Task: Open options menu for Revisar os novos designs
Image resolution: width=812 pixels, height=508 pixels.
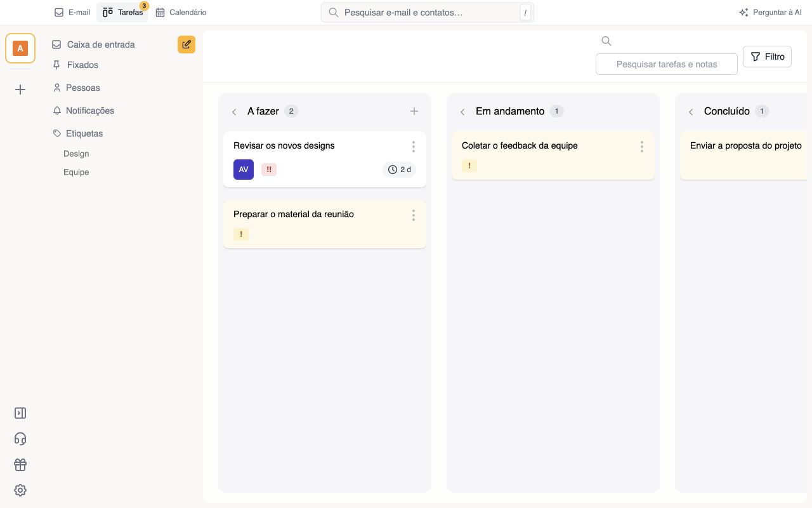Action: click(x=414, y=147)
